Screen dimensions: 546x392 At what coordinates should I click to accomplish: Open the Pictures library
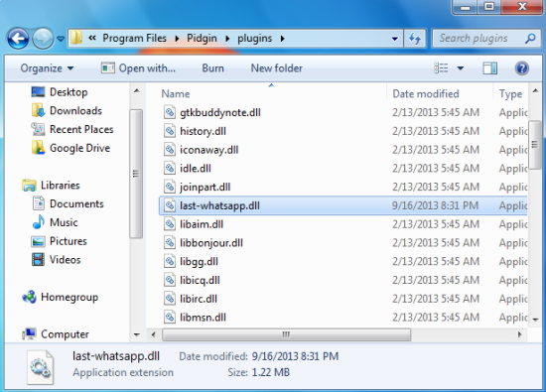[59, 241]
